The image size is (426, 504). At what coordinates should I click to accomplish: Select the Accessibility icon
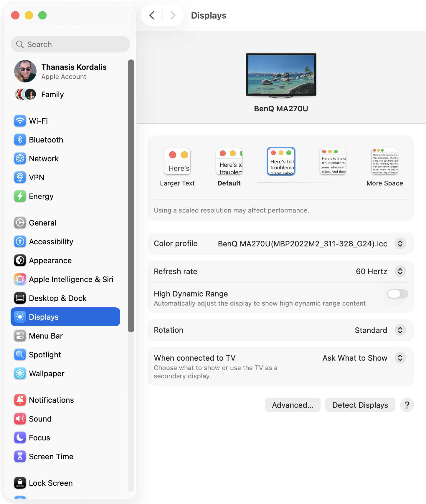click(20, 242)
